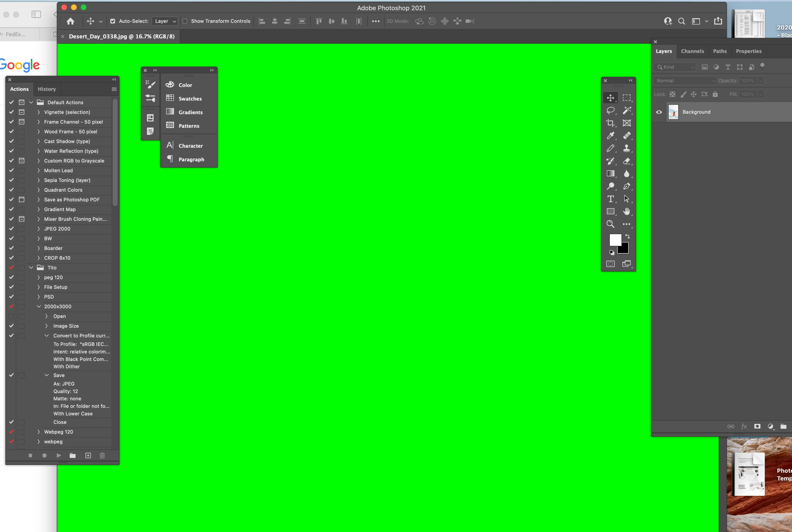Select the Lasso tool

click(610, 111)
